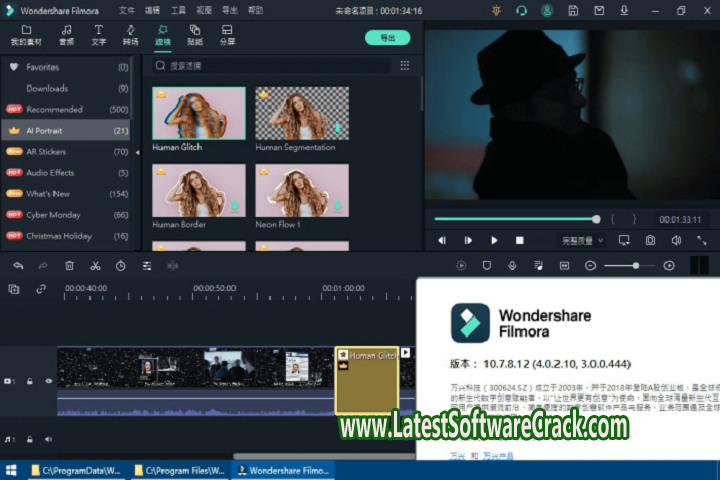Screen dimensions: 720x480
Task: Open the speed stopwatch tool
Action: coord(121,265)
